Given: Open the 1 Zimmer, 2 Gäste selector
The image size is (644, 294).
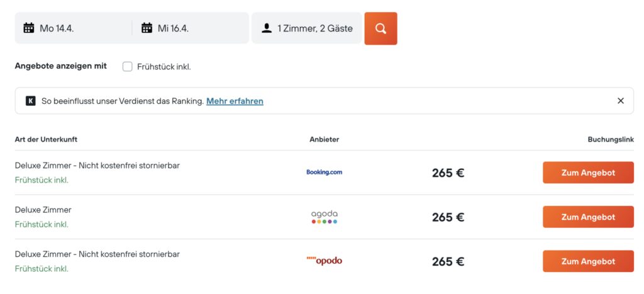Looking at the screenshot, I should coord(306,28).
